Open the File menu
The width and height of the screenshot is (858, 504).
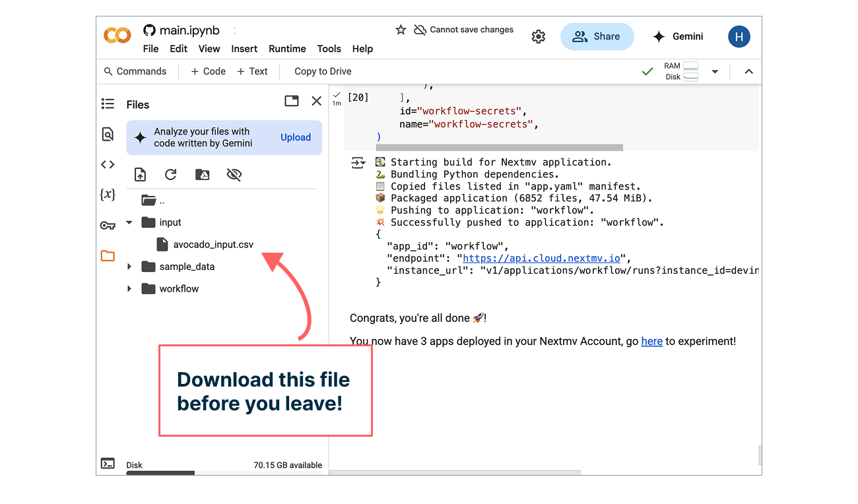pyautogui.click(x=150, y=49)
